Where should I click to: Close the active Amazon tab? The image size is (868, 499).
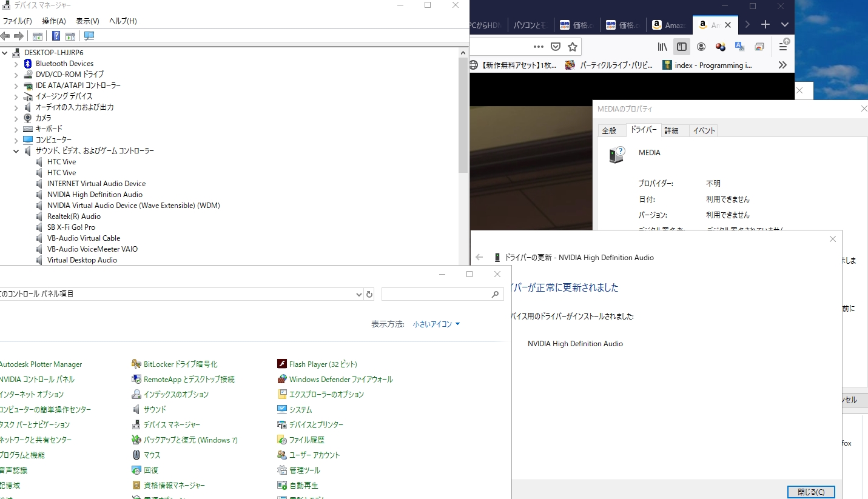pos(728,25)
